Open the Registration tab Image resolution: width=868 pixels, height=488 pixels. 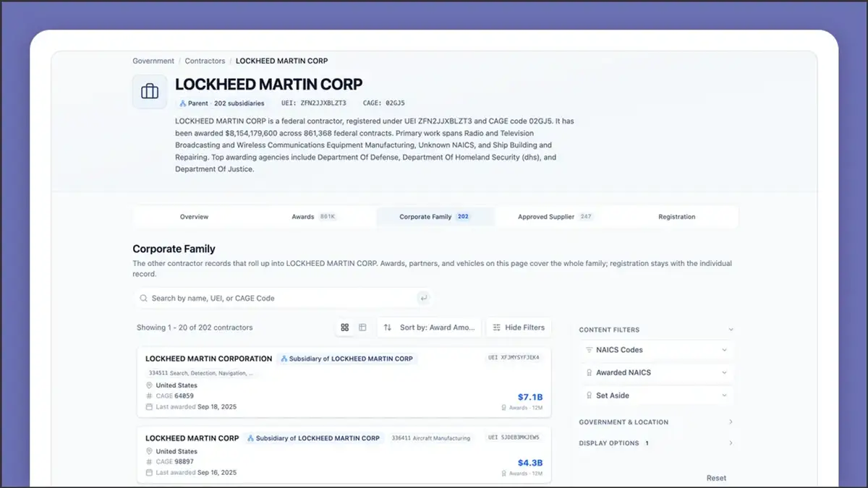[x=677, y=217]
